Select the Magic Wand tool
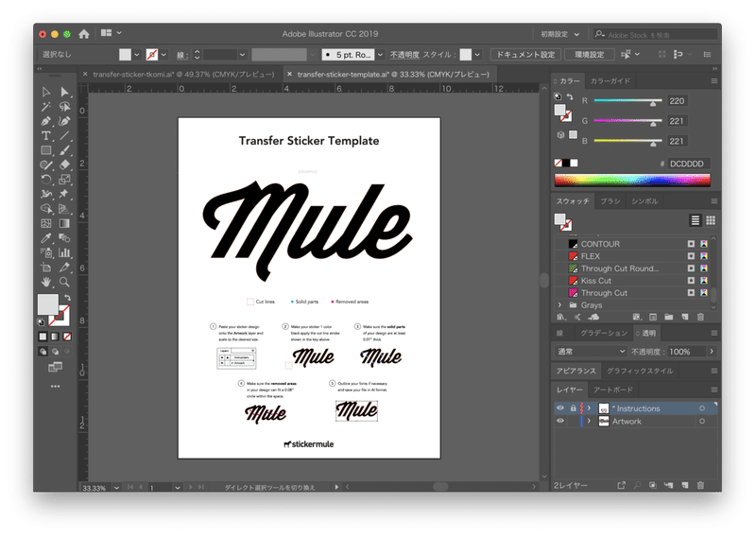756x537 pixels. tap(46, 106)
